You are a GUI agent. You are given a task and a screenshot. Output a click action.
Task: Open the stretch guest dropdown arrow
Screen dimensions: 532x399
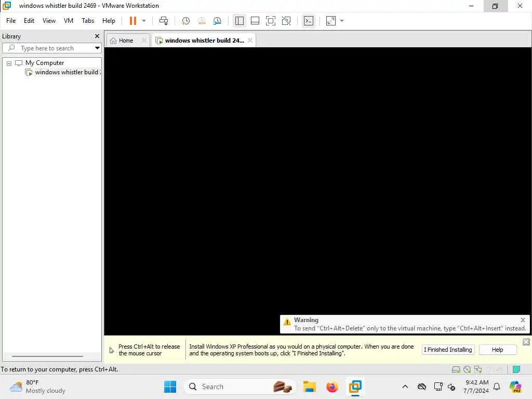342,21
